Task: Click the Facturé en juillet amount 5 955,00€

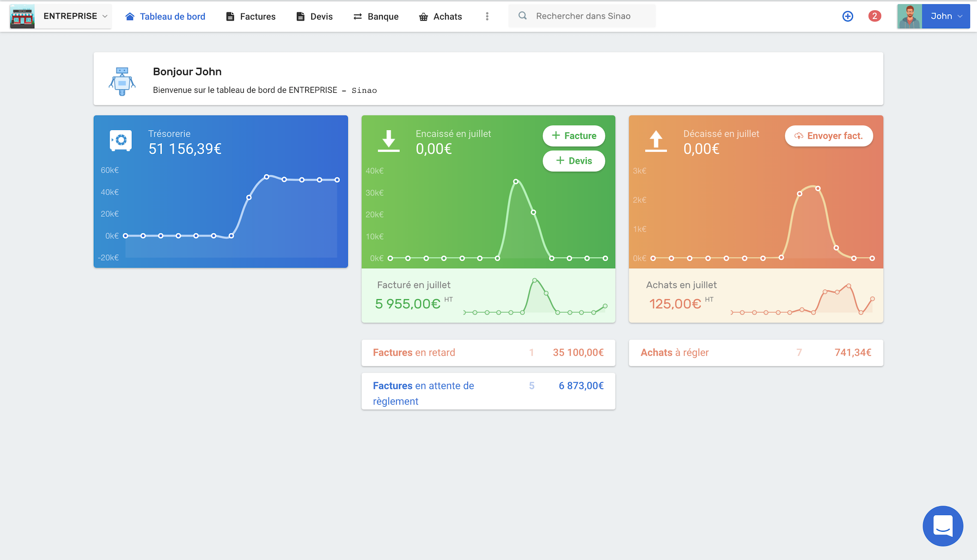Action: (408, 304)
